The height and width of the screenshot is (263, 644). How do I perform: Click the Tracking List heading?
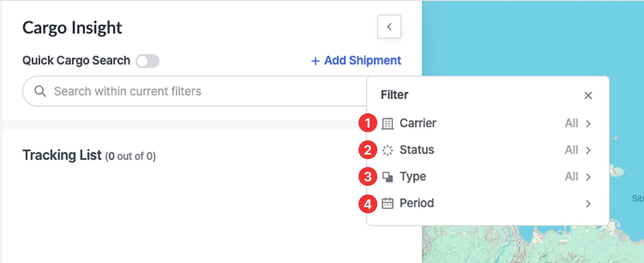(x=62, y=155)
